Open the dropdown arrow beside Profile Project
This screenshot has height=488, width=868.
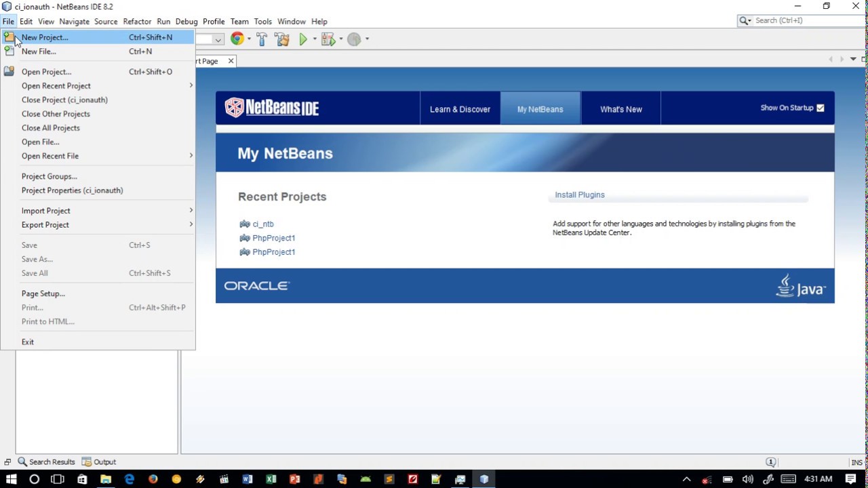(x=367, y=39)
